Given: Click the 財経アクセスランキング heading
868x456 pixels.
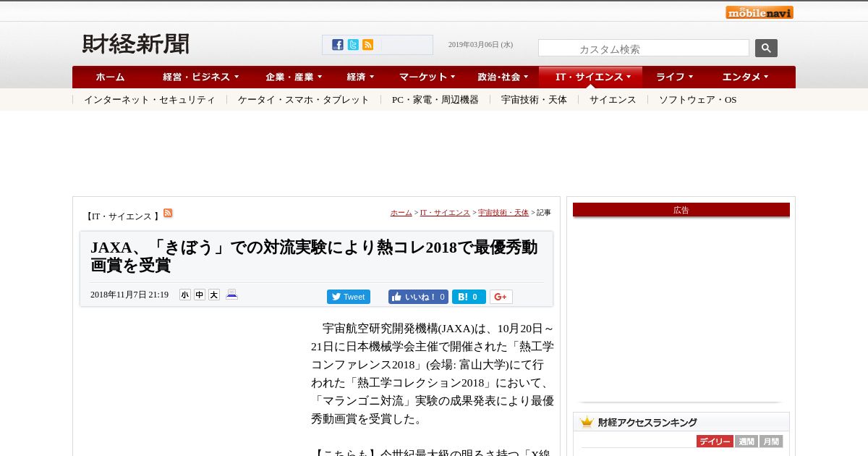Looking at the screenshot, I should tap(647, 422).
